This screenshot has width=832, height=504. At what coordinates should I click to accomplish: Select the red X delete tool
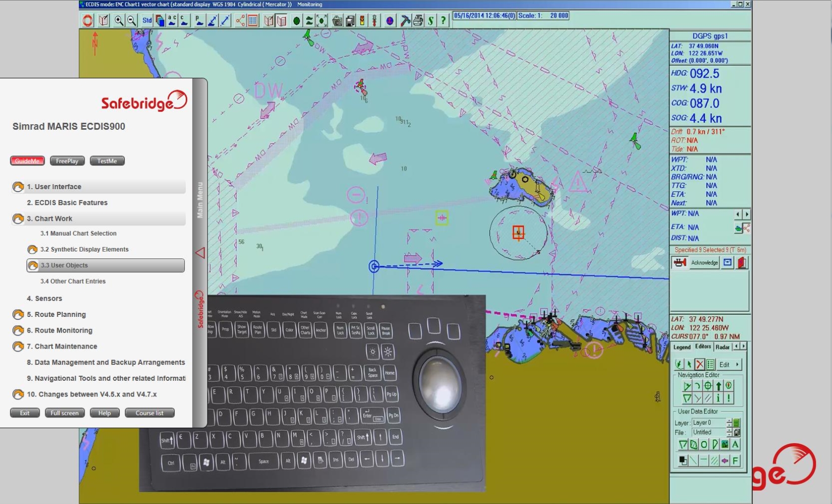point(700,364)
